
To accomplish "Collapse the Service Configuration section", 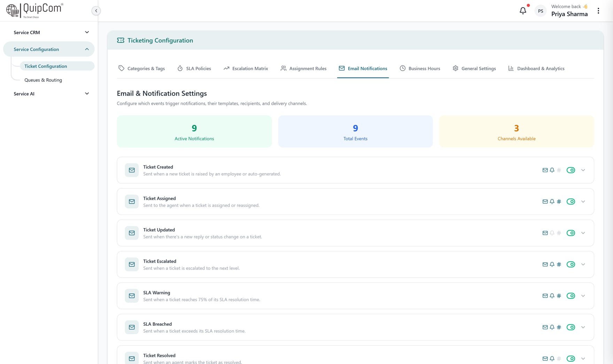I will (49, 49).
